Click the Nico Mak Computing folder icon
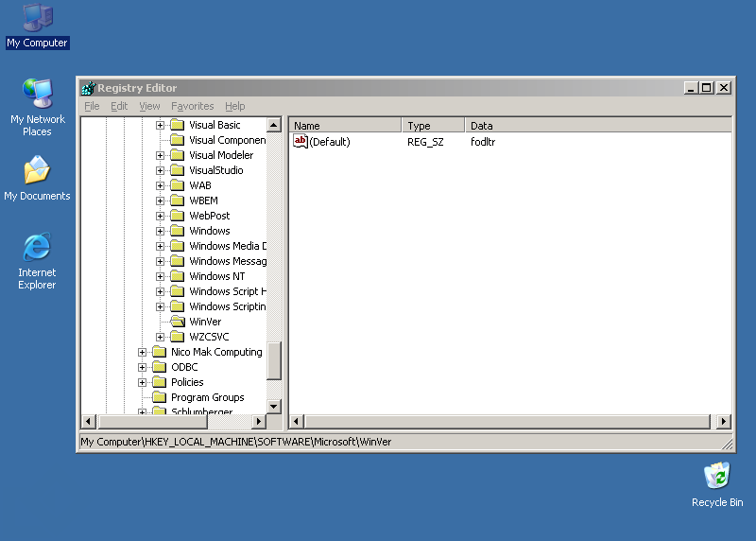The height and width of the screenshot is (541, 756). 159,352
